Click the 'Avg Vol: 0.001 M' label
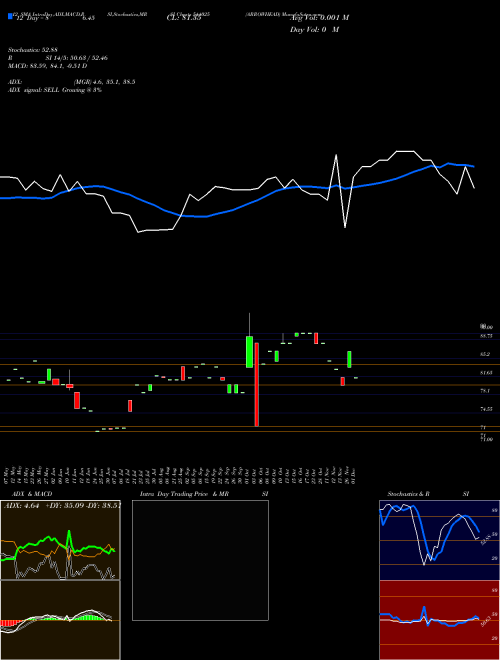This screenshot has height=660, width=500. 319,18
